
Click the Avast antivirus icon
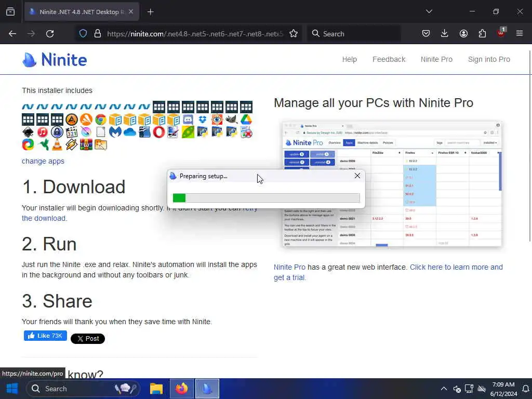86,119
